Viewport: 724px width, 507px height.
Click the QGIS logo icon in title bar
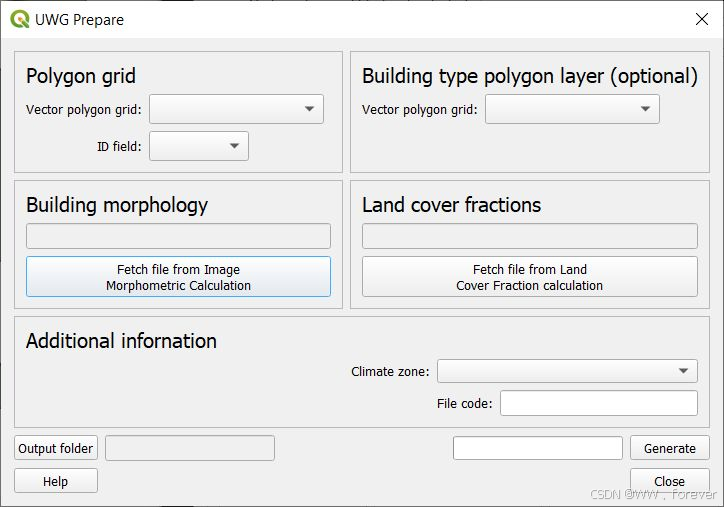(x=20, y=20)
